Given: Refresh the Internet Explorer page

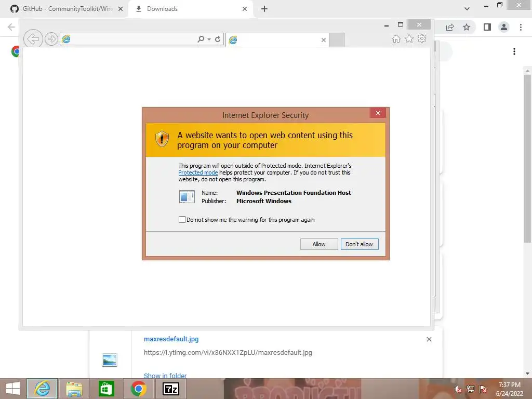Looking at the screenshot, I should click(218, 39).
